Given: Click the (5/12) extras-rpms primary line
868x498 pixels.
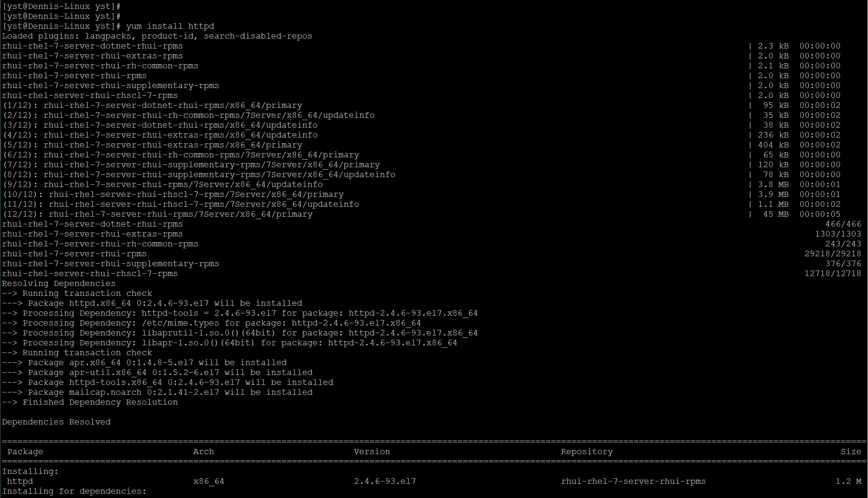Looking at the screenshot, I should tap(153, 145).
